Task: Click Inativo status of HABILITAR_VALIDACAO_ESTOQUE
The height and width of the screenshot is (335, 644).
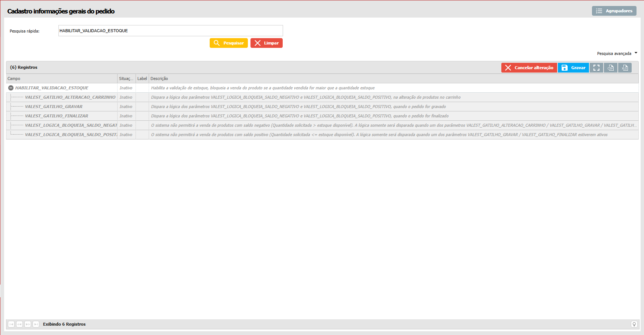Action: [126, 88]
